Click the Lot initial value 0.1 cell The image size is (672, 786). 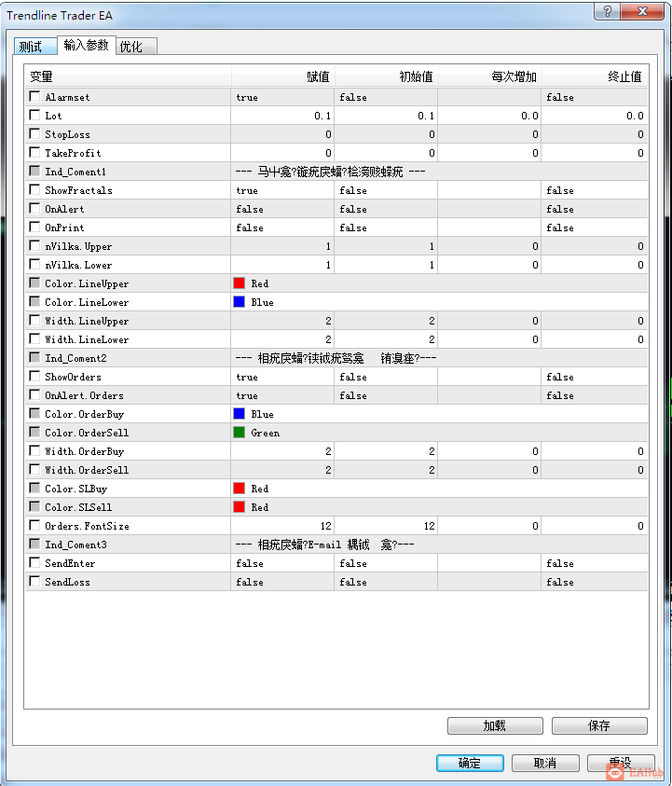click(386, 116)
